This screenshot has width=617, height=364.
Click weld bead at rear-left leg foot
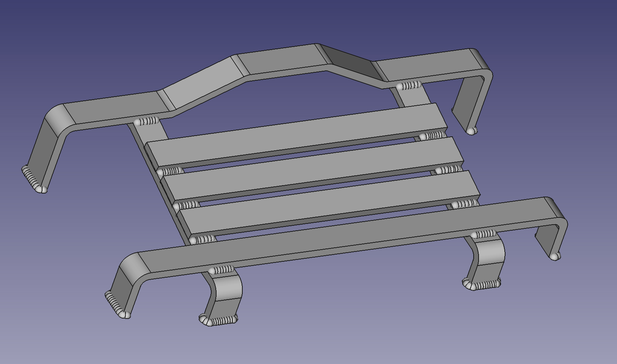point(33,179)
